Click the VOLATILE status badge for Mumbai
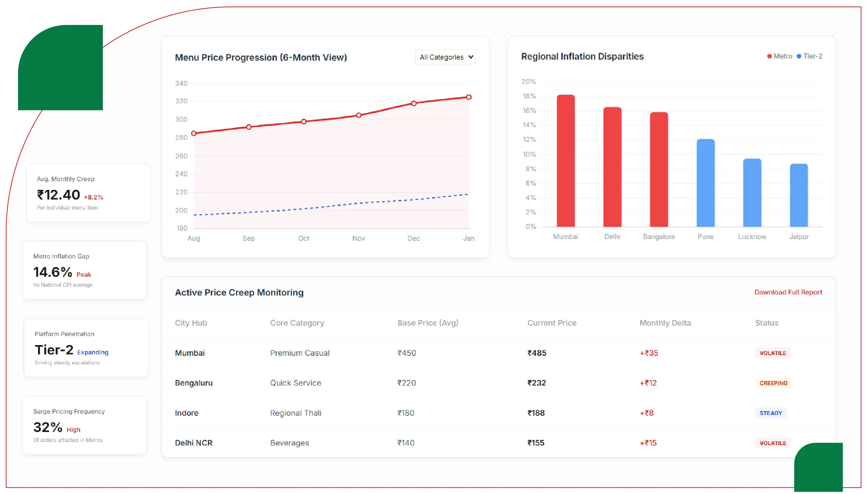Screen dimensions: 868x494 [772, 353]
